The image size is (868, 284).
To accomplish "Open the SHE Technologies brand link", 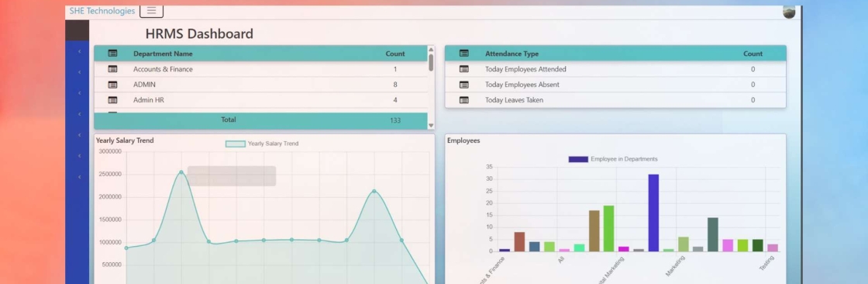I will [x=102, y=11].
